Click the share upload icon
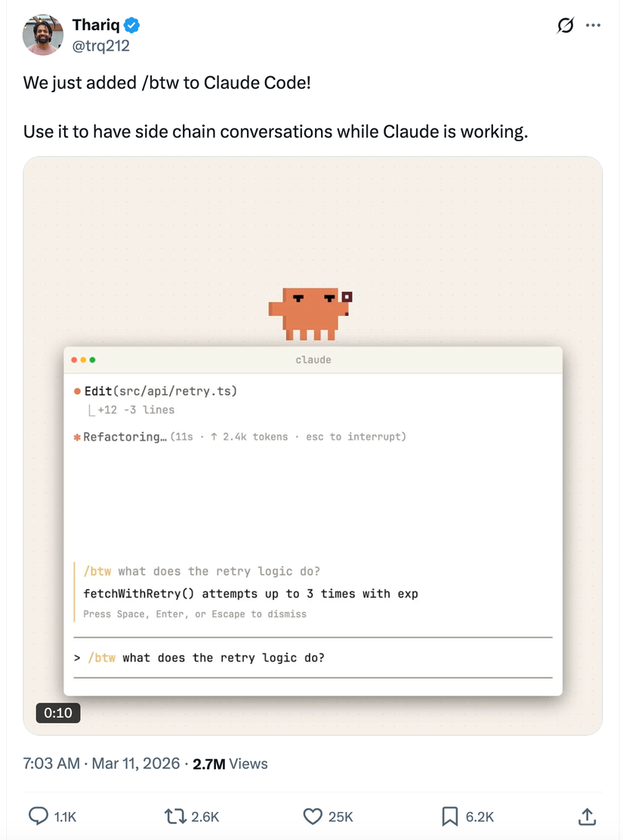Viewport: 623px width, 840px height. (586, 816)
